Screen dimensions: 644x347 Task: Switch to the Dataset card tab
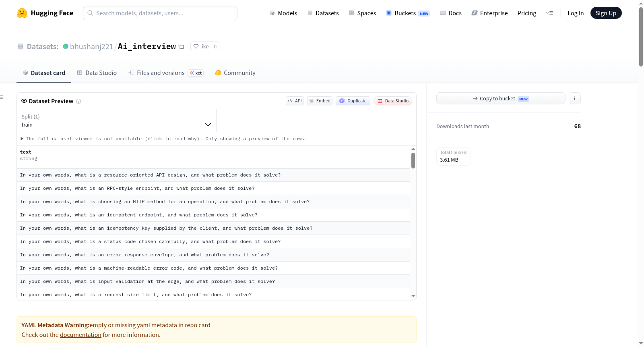[43, 73]
